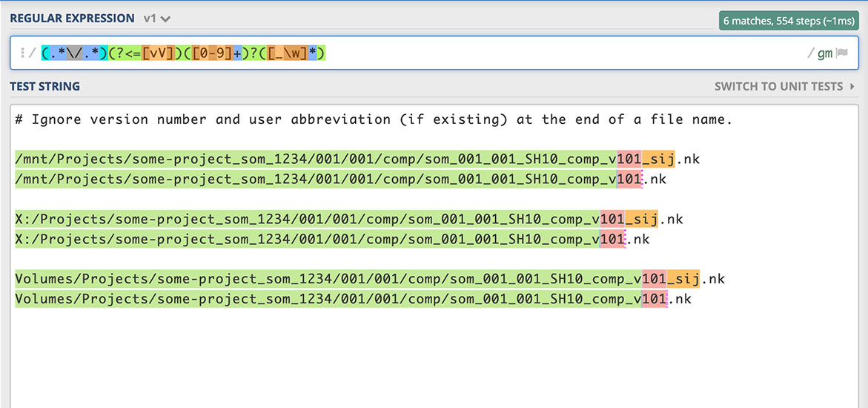This screenshot has width=868, height=408.
Task: Open the 6 matches, 554 steps badge
Action: tap(788, 21)
